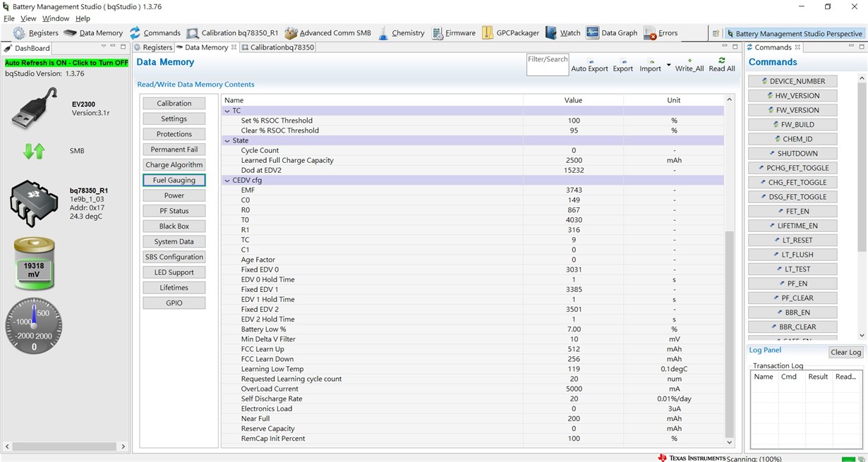Select the Black Box category
The width and height of the screenshot is (868, 462).
174,226
